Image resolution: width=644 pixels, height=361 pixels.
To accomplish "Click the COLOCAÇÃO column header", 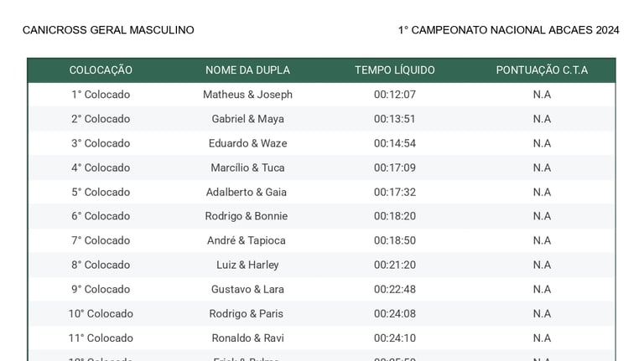I will pyautogui.click(x=101, y=70).
